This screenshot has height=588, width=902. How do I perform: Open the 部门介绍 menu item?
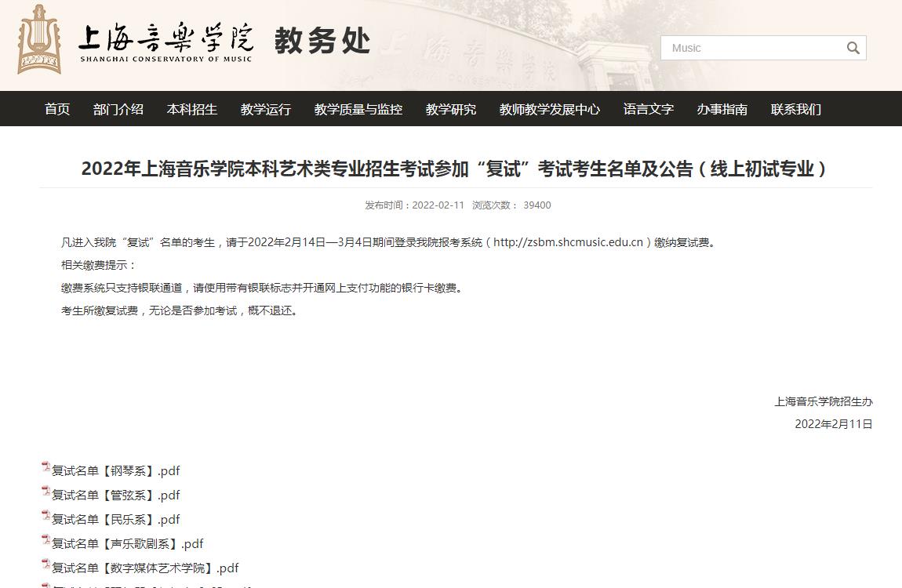[118, 109]
